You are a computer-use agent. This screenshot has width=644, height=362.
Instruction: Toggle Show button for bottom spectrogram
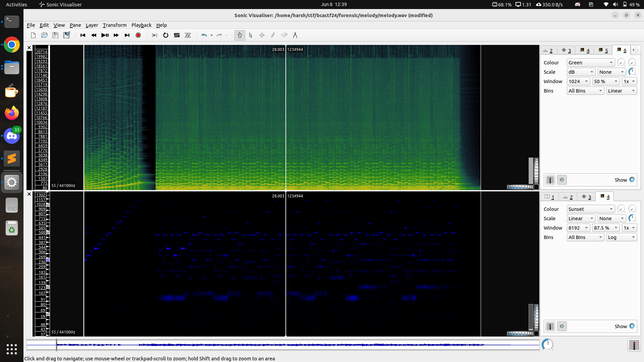pos(632,326)
